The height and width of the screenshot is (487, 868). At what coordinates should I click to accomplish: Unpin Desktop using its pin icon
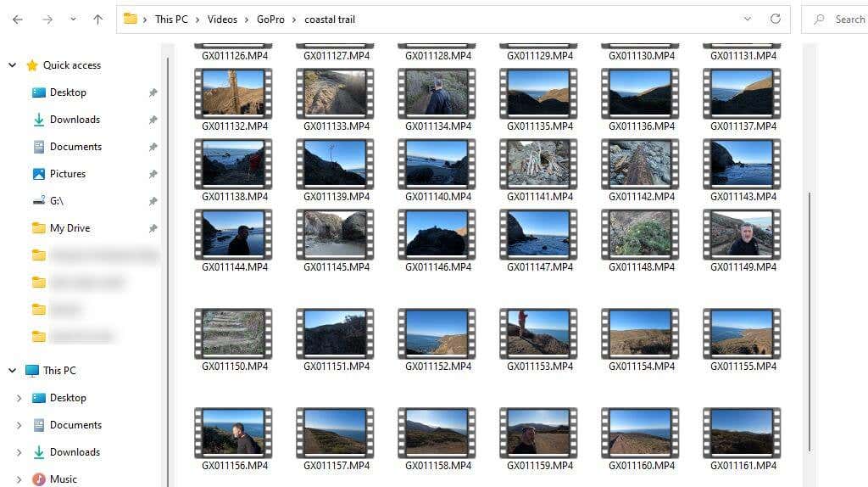click(x=153, y=92)
